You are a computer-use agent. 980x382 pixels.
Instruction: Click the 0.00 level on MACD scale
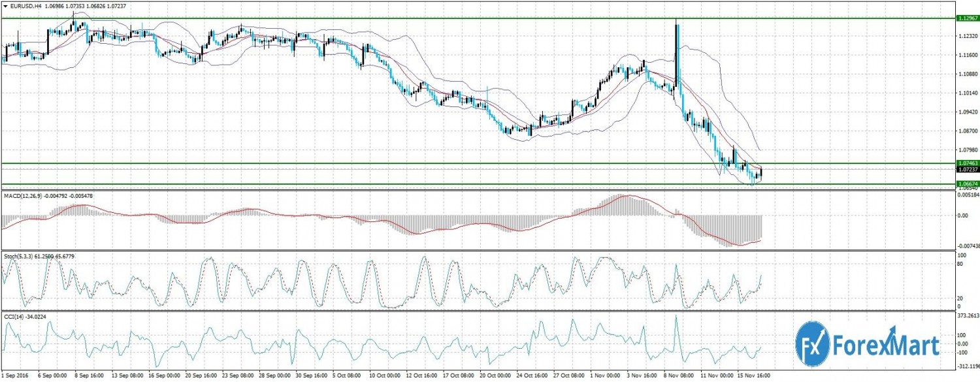pos(964,215)
